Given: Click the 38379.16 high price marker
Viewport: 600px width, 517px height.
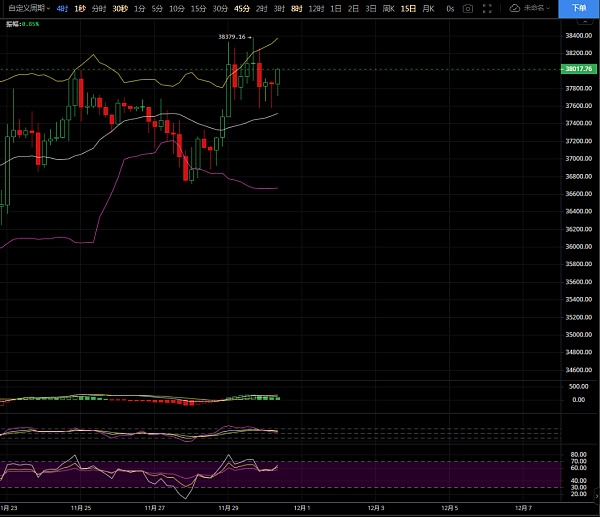Looking at the screenshot, I should coord(232,37).
